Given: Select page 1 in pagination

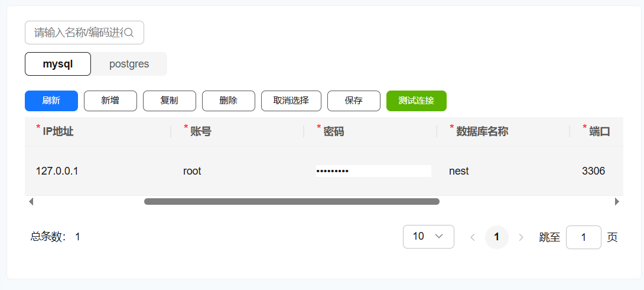Looking at the screenshot, I should point(496,237).
